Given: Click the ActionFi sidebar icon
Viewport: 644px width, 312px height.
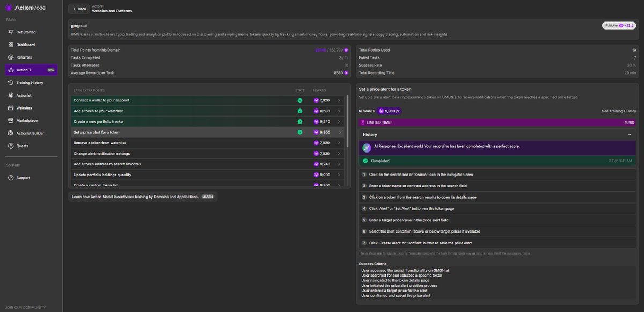Looking at the screenshot, I should pyautogui.click(x=11, y=70).
